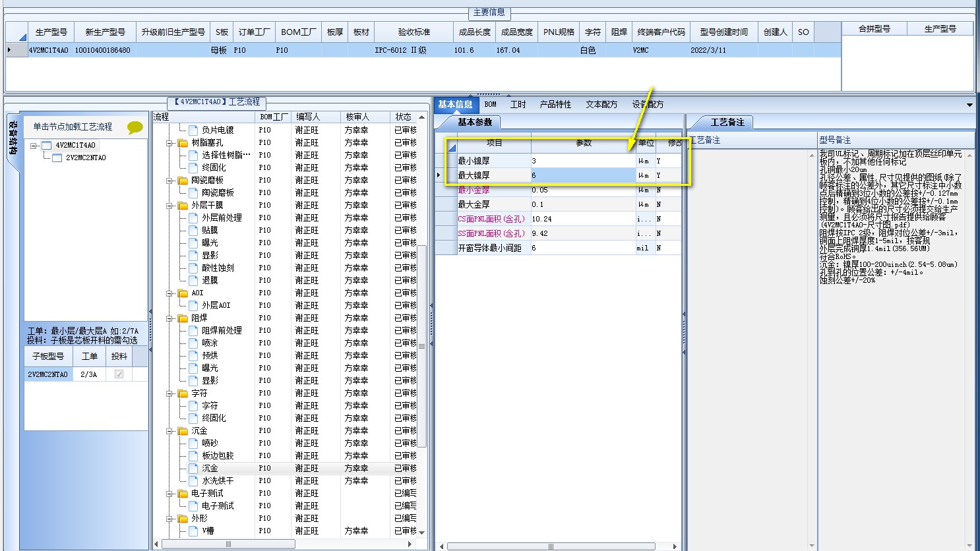Click the 板边包胶 document icon
Image resolution: width=980 pixels, height=551 pixels.
[193, 455]
